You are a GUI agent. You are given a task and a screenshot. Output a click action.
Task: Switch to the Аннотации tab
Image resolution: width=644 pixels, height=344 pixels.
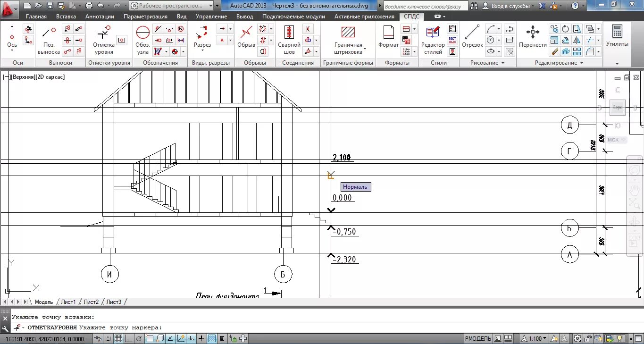tap(100, 17)
